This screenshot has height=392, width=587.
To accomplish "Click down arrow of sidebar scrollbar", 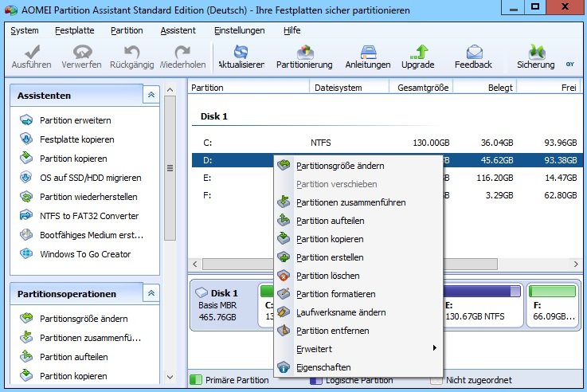I will pos(170,377).
